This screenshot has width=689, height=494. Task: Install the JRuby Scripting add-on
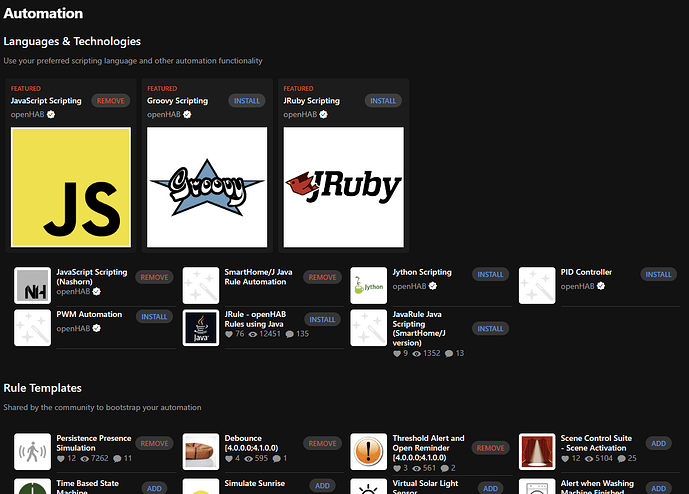click(383, 101)
